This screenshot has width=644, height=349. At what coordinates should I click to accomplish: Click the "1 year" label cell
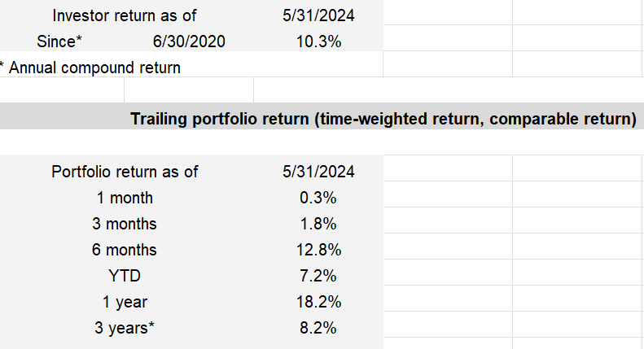pos(125,302)
